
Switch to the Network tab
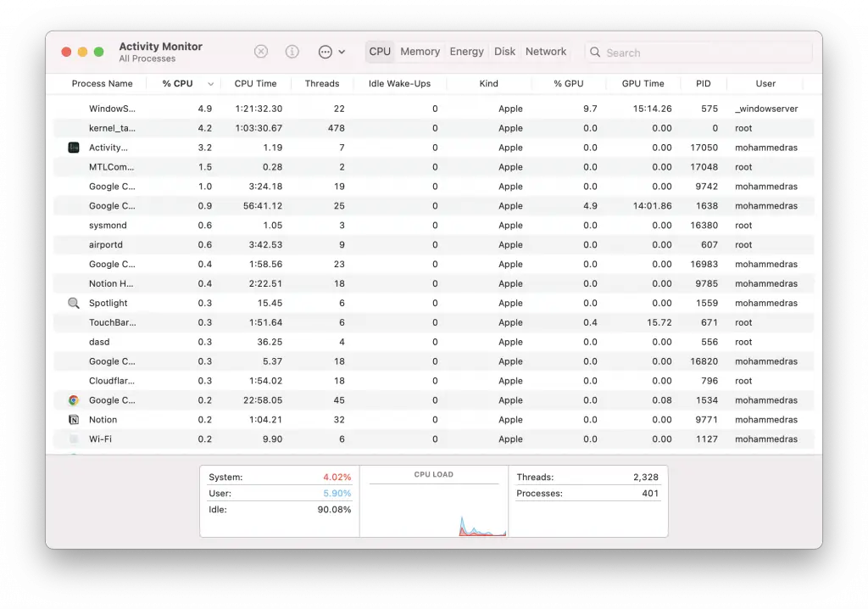546,52
